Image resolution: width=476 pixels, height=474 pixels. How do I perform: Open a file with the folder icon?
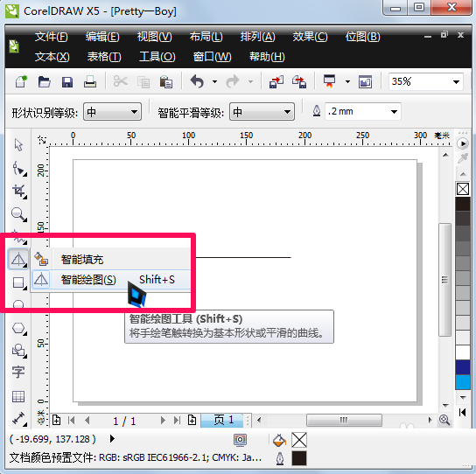pyautogui.click(x=45, y=81)
